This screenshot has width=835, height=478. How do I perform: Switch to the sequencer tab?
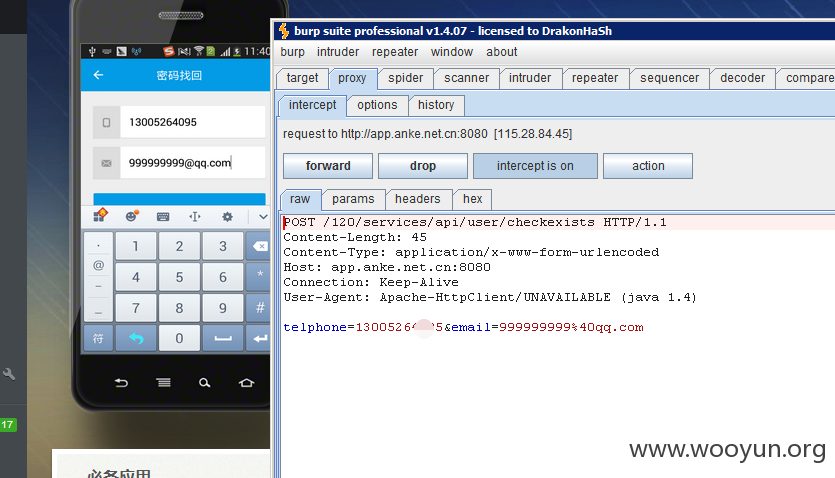pyautogui.click(x=669, y=78)
